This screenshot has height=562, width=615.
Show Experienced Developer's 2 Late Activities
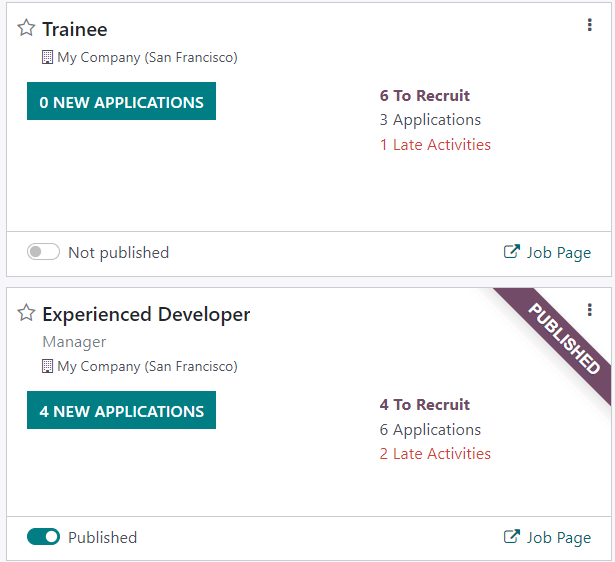435,454
